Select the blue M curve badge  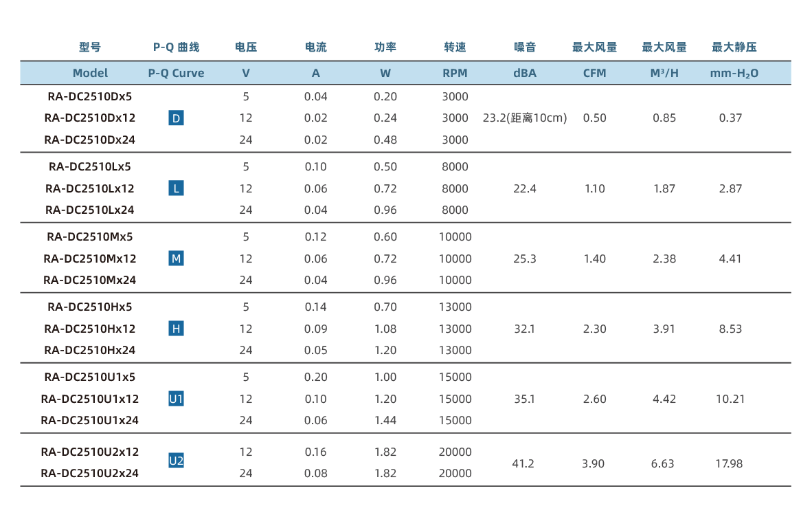click(x=176, y=258)
